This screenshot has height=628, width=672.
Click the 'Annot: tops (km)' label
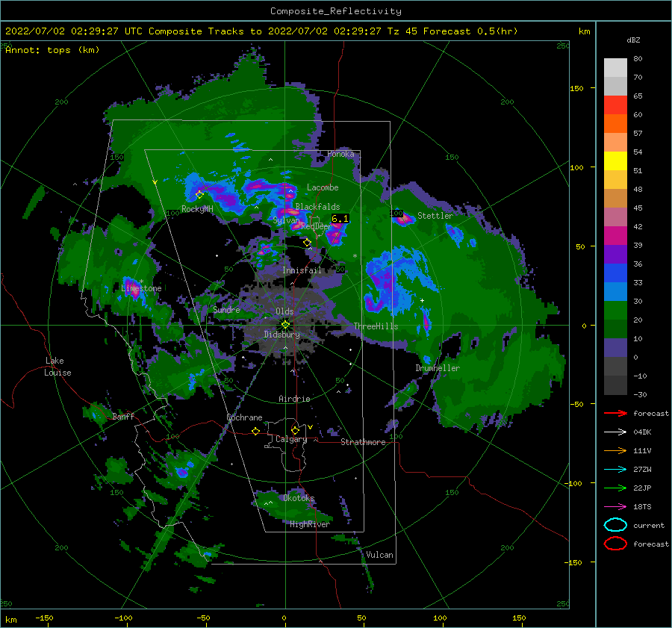[52, 50]
